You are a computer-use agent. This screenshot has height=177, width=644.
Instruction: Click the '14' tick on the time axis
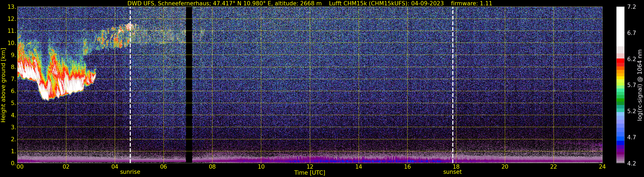[358, 167]
